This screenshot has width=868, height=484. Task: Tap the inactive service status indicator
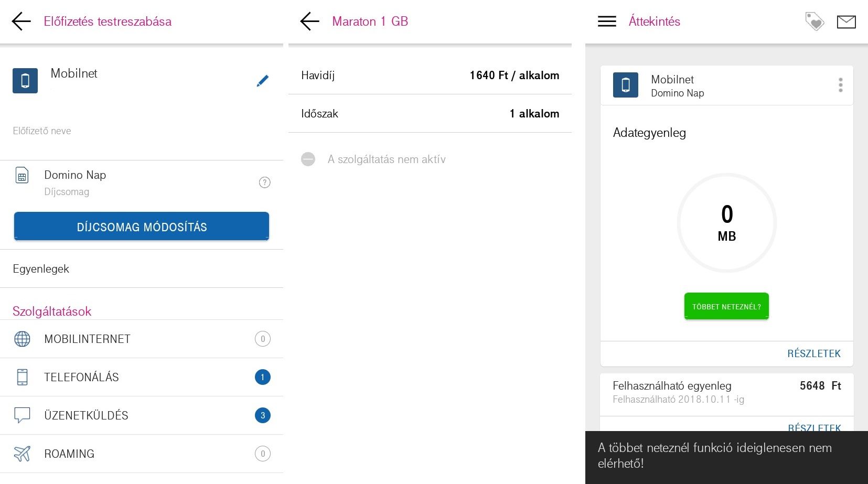coord(308,159)
